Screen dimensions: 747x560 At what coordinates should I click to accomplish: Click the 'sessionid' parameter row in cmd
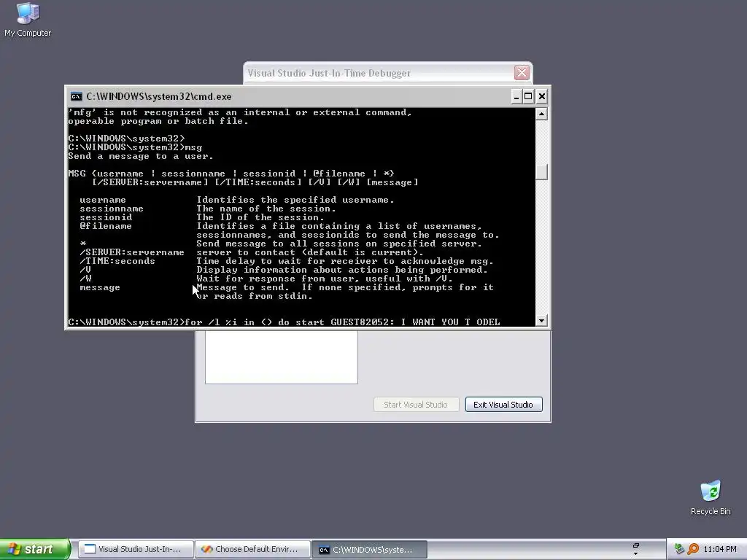202,217
